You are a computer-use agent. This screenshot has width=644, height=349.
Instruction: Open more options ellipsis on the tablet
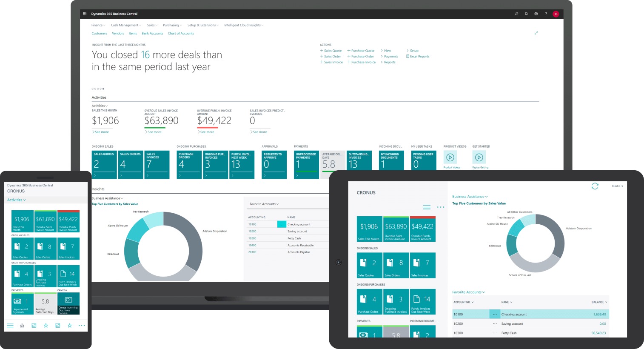tap(441, 207)
